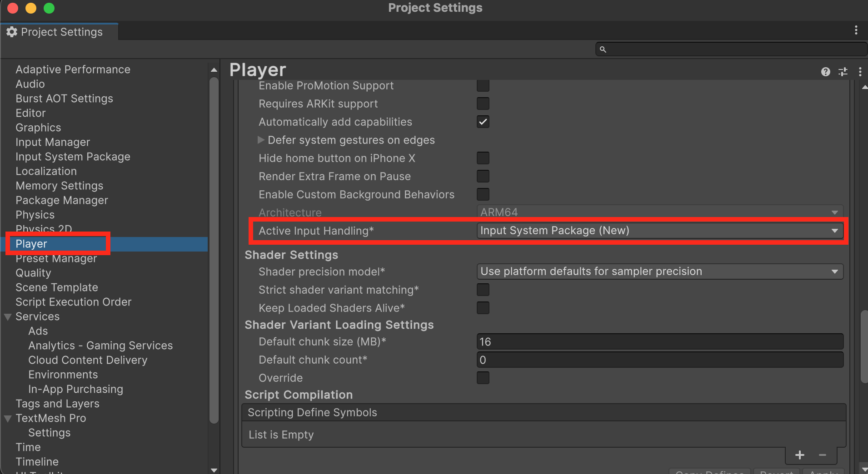Remove the selected Scripting Define Symbol

coord(822,455)
